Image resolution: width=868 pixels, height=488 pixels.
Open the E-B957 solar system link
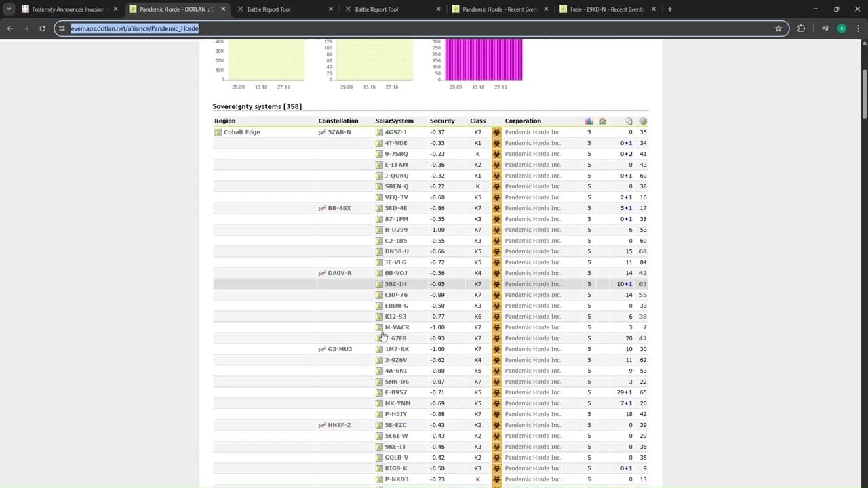[x=396, y=392]
